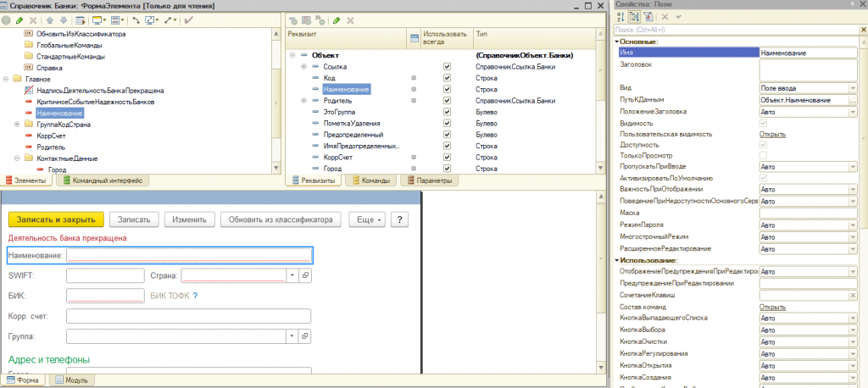This screenshot has width=868, height=388.
Task: Open the РежимПароля dropdown
Action: pos(853,225)
